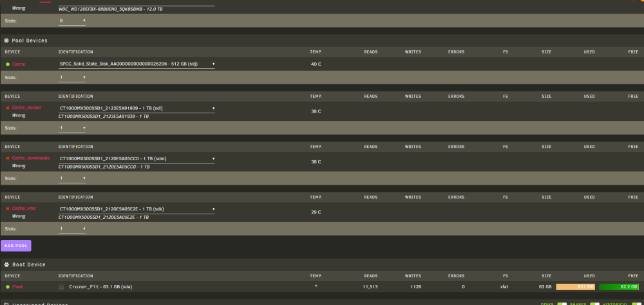Open the Cache_docker CT1000MX500SSD1 (sdl) dropdown
The height and width of the screenshot is (305, 644).
[x=137, y=108]
